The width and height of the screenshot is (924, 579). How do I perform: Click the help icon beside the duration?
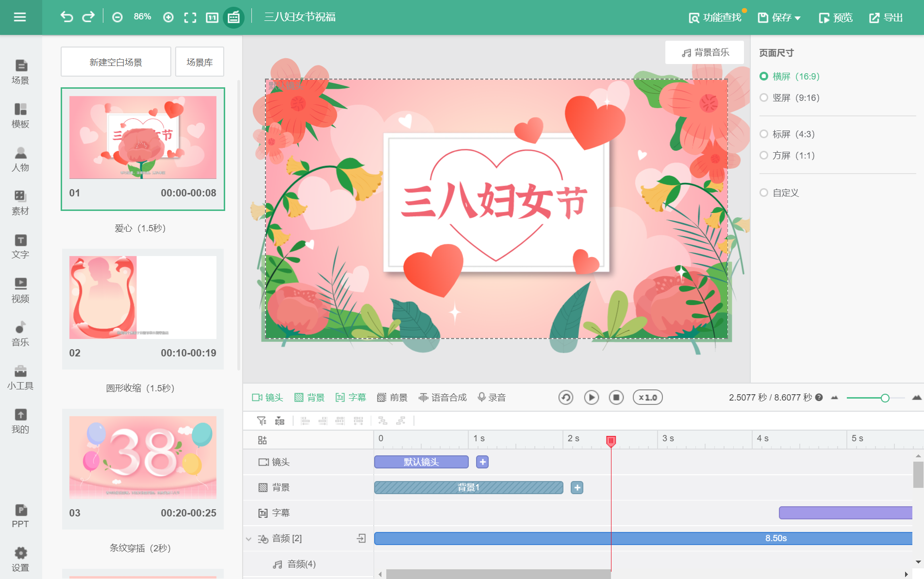coord(819,397)
